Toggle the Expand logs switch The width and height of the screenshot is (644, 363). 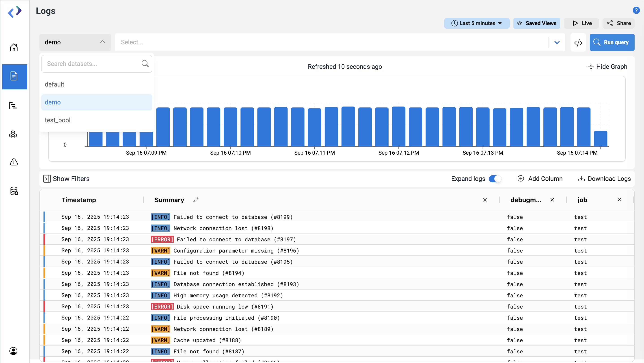click(x=495, y=179)
